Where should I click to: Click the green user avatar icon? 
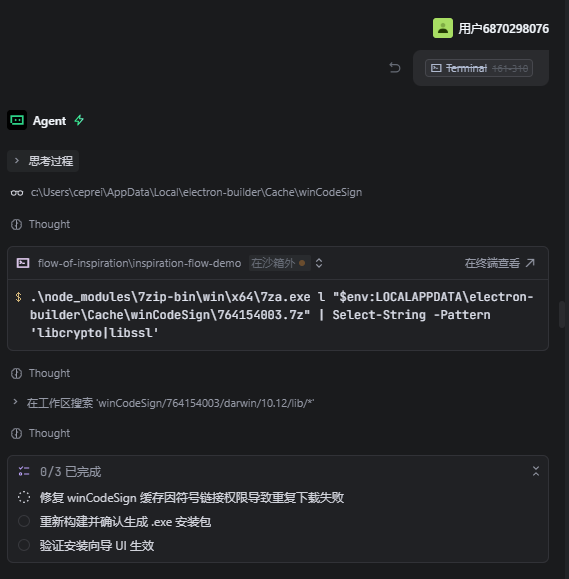point(443,28)
